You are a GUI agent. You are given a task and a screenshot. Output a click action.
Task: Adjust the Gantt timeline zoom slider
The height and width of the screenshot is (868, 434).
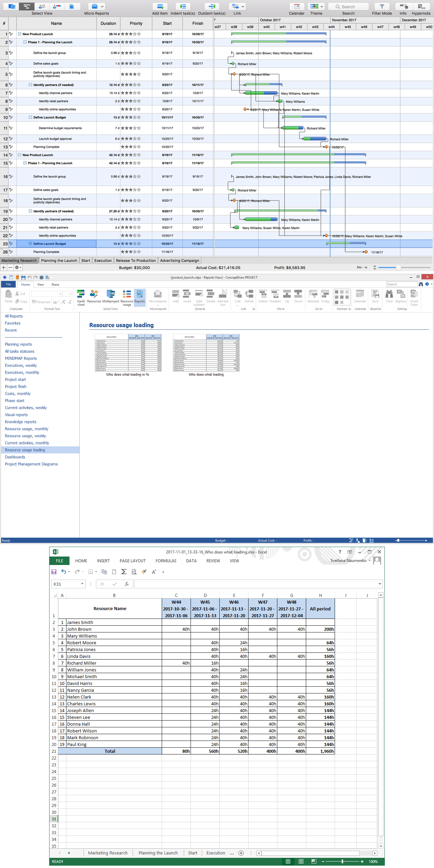point(398,268)
